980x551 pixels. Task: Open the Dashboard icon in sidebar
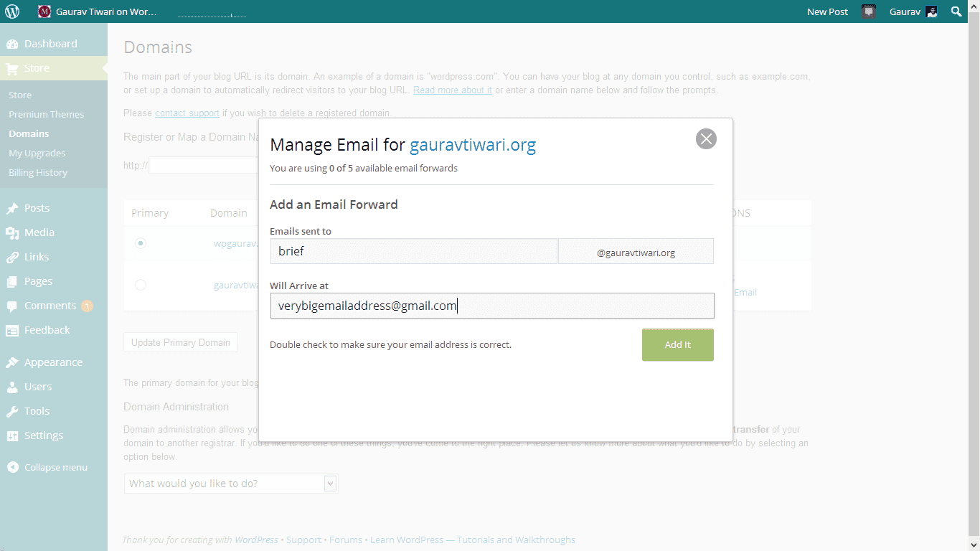click(12, 44)
